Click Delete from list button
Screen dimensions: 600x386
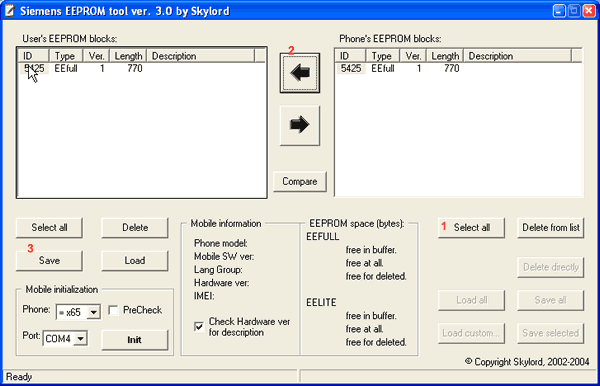(x=551, y=228)
